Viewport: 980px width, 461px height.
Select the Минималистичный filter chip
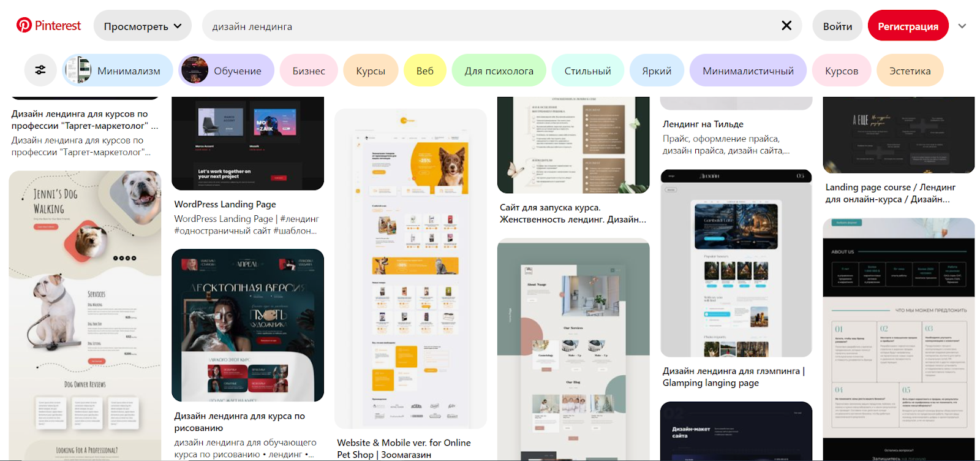pyautogui.click(x=748, y=70)
